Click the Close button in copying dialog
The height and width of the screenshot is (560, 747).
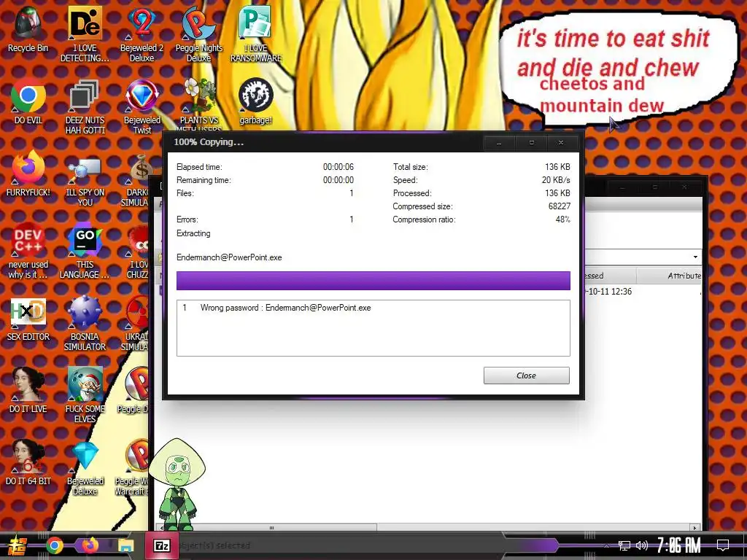click(x=527, y=376)
